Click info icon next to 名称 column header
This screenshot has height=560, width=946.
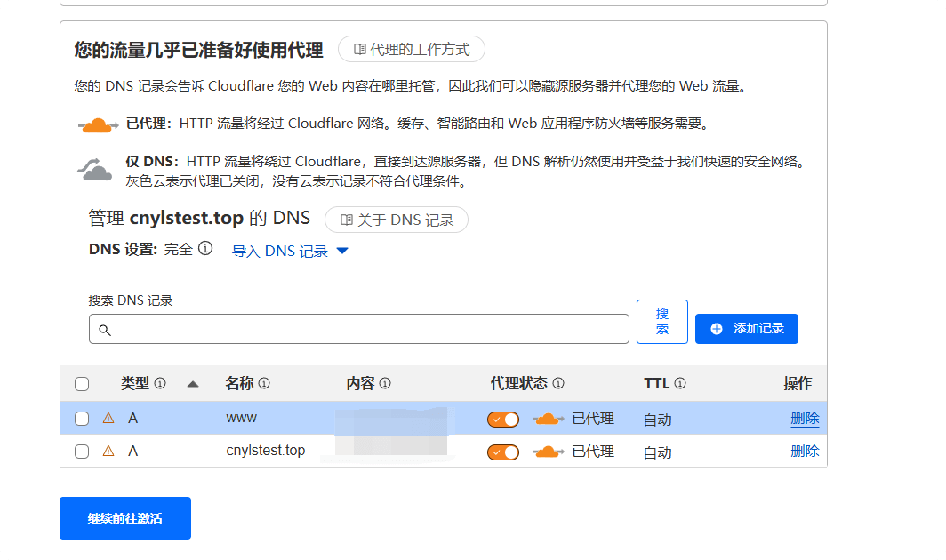(x=264, y=384)
